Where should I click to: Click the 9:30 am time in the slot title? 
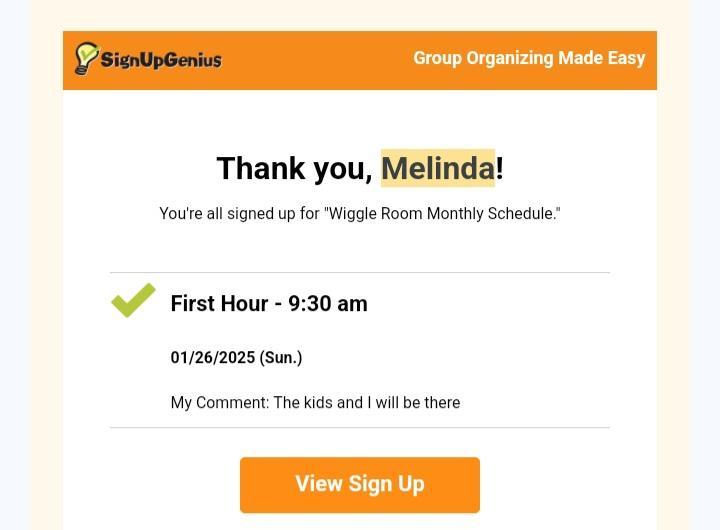click(x=328, y=304)
